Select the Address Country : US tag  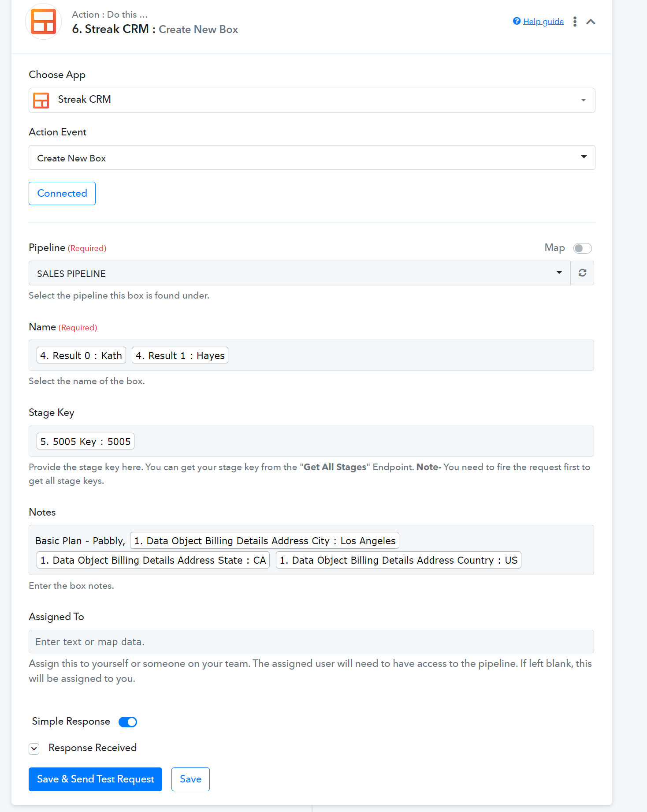point(398,560)
